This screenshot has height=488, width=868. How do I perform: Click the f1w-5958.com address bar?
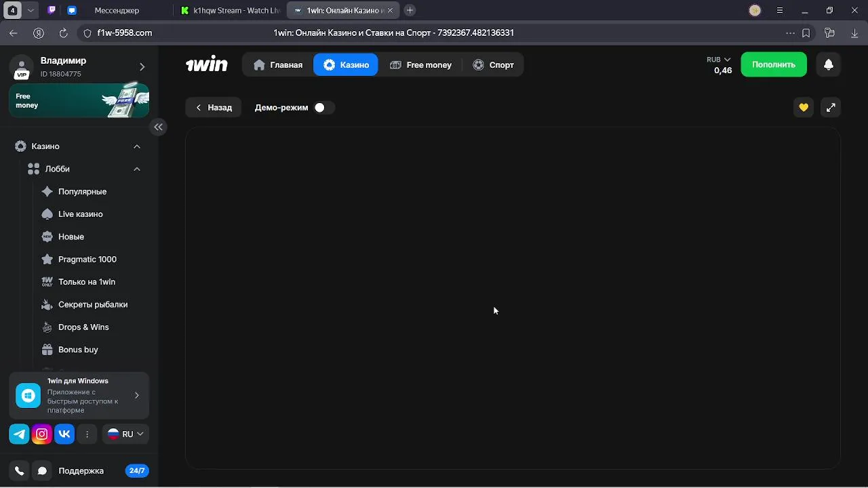click(125, 33)
